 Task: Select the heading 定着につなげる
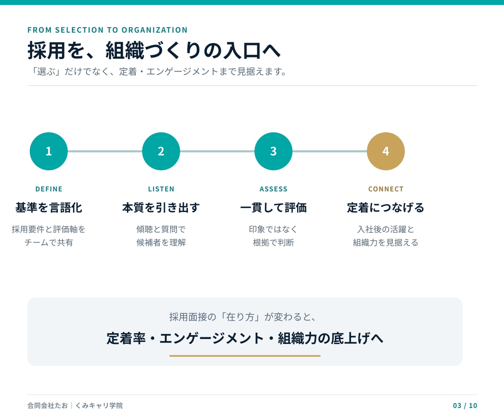(x=386, y=208)
